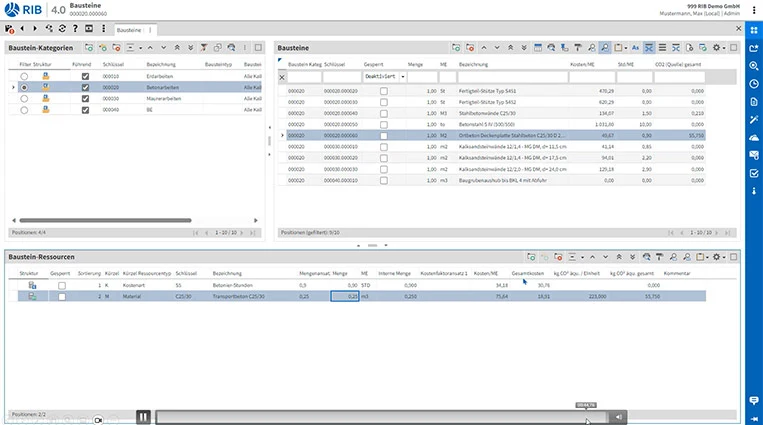Click the video progress bar

(381, 417)
